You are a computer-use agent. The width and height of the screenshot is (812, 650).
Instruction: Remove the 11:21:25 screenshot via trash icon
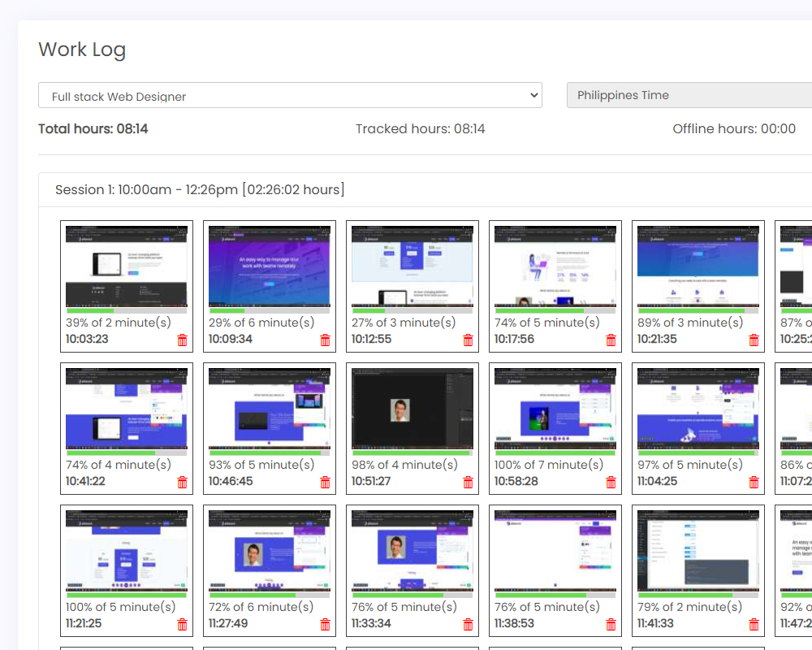click(x=182, y=625)
